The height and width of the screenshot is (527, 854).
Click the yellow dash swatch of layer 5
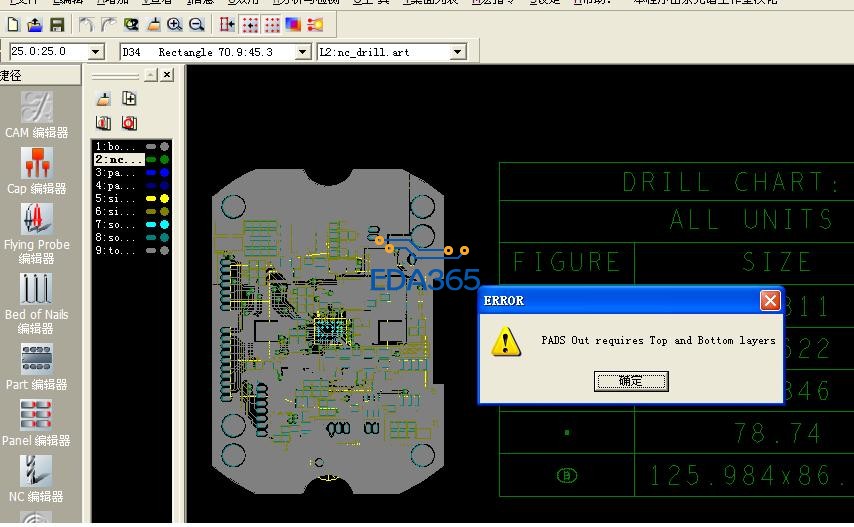click(151, 199)
